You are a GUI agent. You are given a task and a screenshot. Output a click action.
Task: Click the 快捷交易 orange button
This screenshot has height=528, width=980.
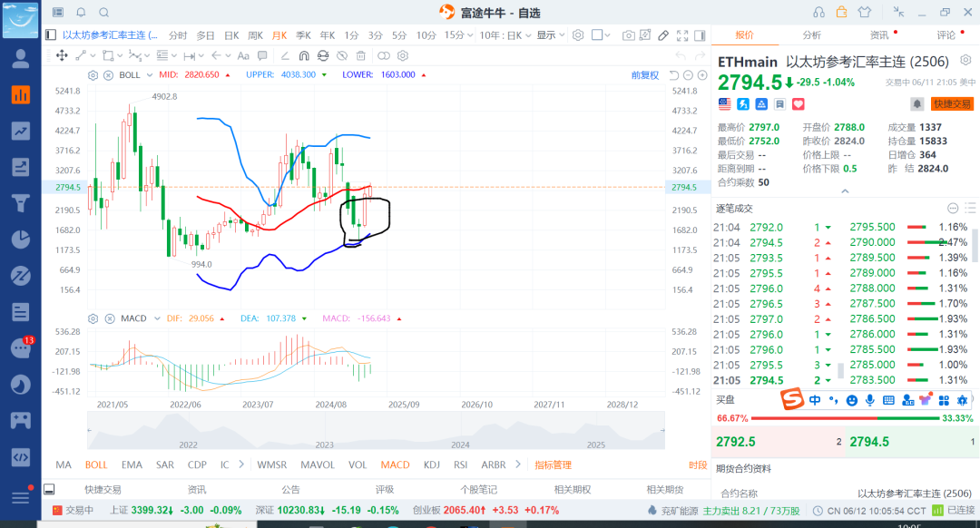(952, 104)
